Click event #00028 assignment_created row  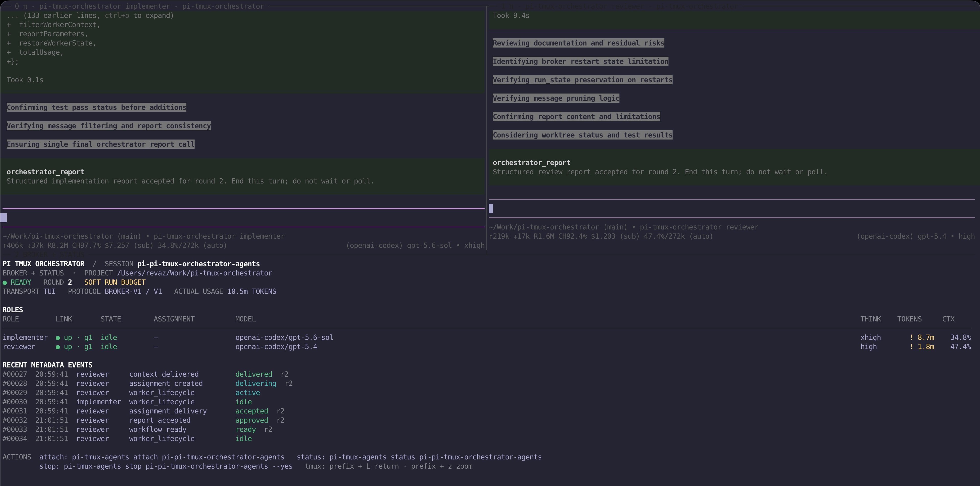point(148,384)
